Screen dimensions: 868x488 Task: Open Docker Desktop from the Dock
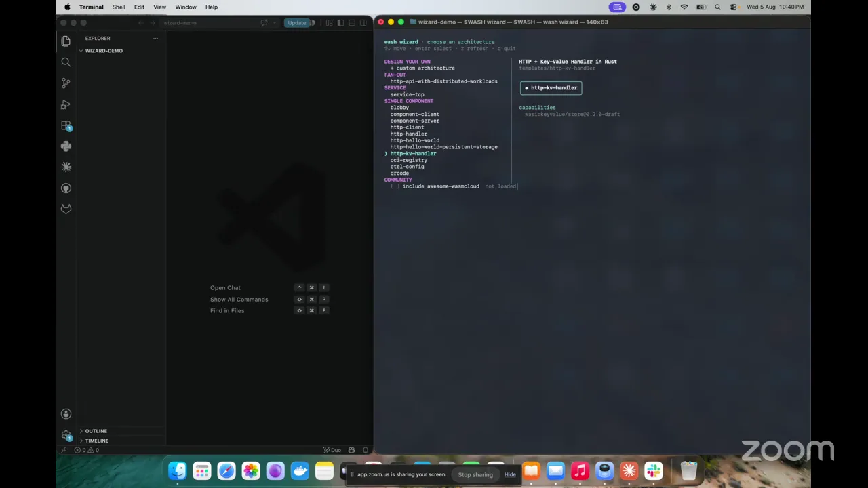[x=300, y=470]
